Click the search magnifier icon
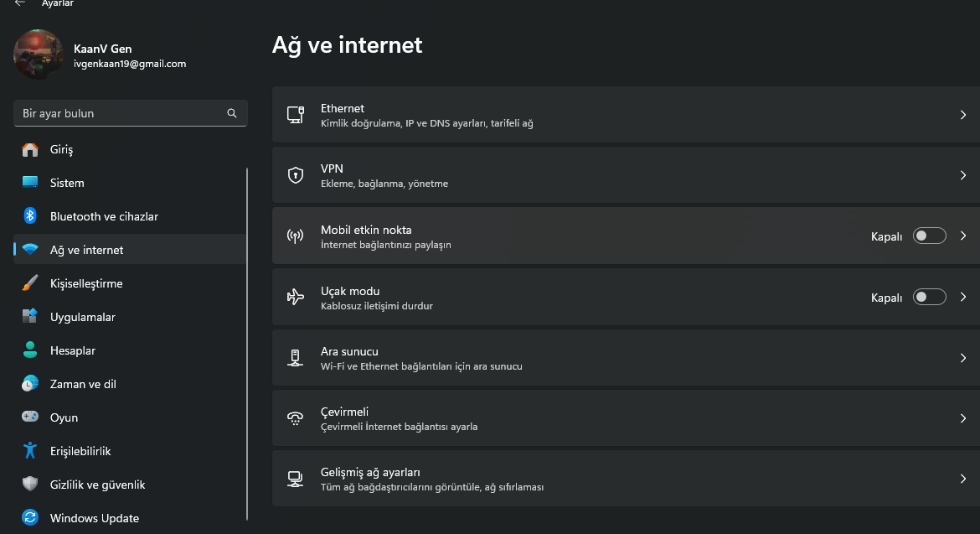 (x=232, y=113)
